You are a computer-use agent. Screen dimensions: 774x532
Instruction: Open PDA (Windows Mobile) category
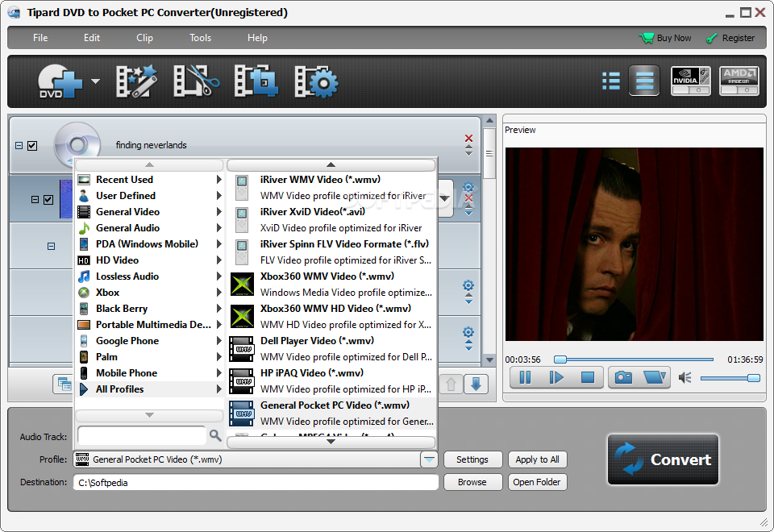[150, 244]
